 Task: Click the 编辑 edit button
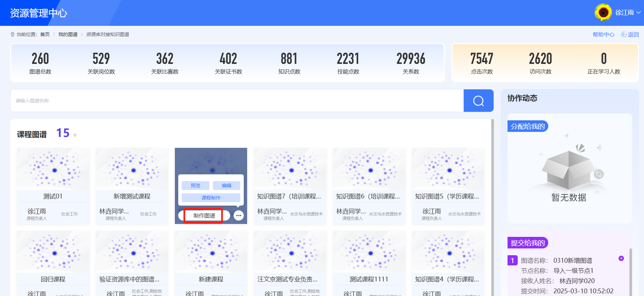[x=226, y=186]
